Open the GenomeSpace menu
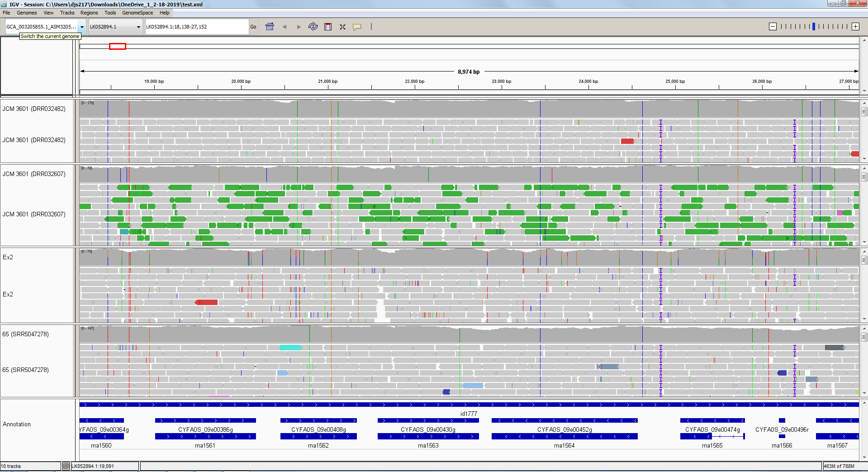The width and height of the screenshot is (868, 472). (x=138, y=13)
